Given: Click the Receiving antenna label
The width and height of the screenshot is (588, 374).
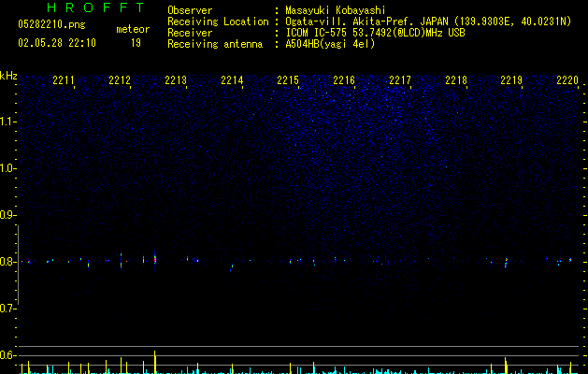Looking at the screenshot, I should point(215,44).
